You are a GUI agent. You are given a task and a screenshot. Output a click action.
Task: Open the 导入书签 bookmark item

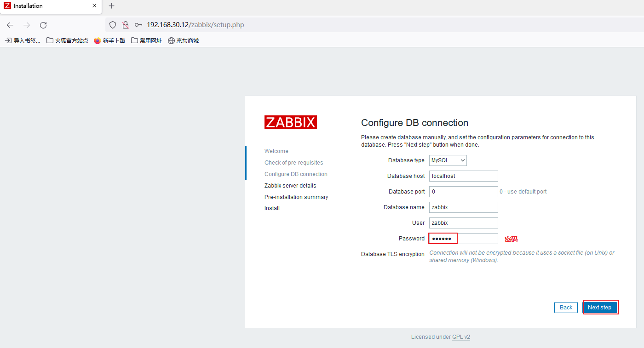tap(23, 40)
